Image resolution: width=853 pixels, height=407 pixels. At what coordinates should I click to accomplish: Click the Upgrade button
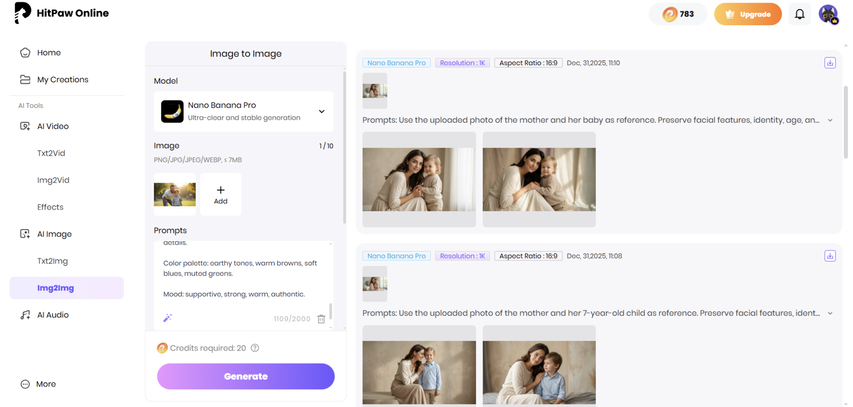click(747, 14)
